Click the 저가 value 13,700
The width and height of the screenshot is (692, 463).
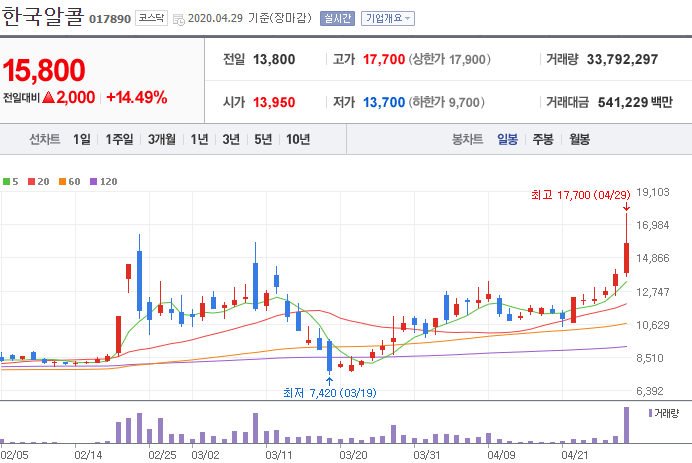tap(384, 102)
